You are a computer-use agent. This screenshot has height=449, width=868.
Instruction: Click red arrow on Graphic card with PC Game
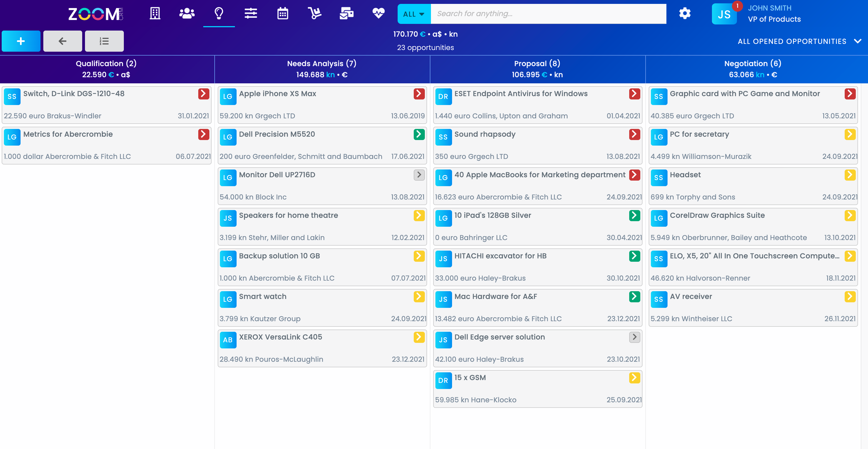[850, 94]
